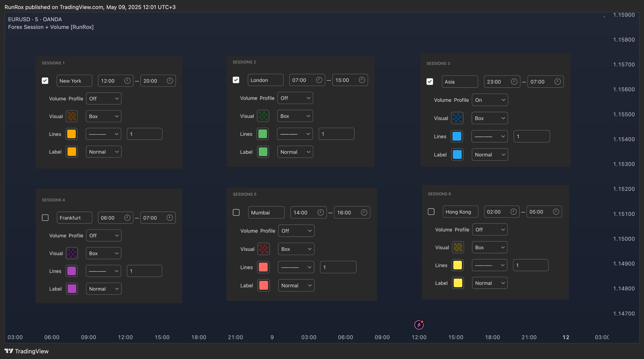Image resolution: width=644 pixels, height=359 pixels.
Task: Click the purple lightning event icon on timeline
Action: [419, 325]
